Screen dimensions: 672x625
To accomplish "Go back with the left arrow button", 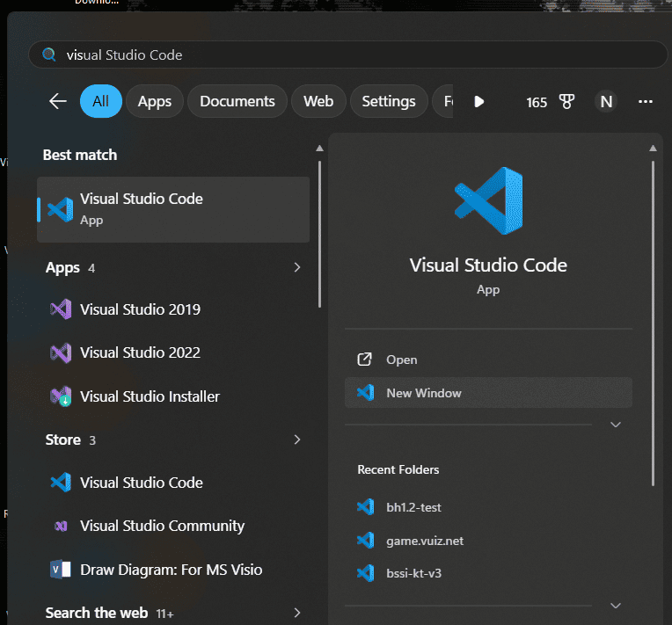I will [x=58, y=101].
